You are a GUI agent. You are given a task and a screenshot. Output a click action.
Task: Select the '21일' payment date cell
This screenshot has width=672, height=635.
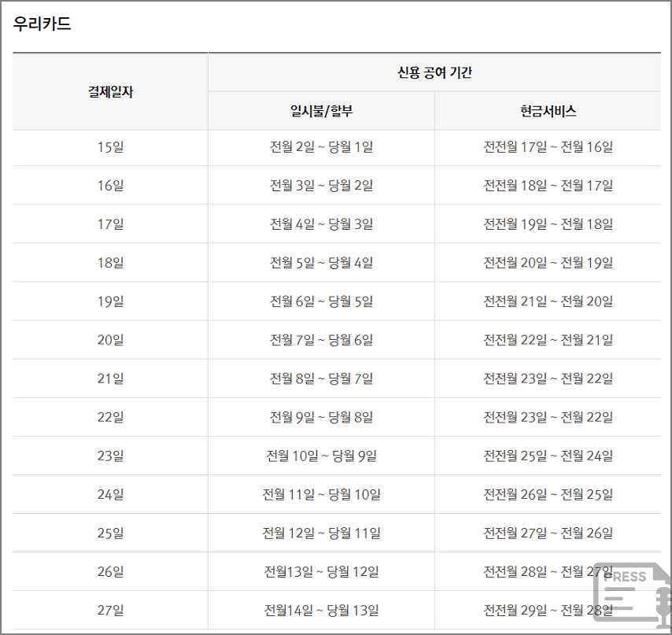[x=111, y=378]
